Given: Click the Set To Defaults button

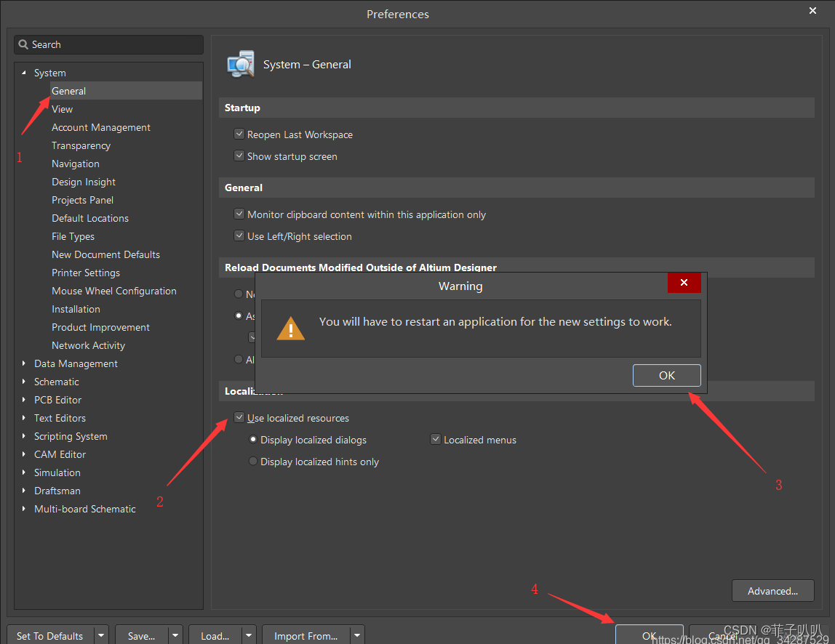Looking at the screenshot, I should (50, 635).
